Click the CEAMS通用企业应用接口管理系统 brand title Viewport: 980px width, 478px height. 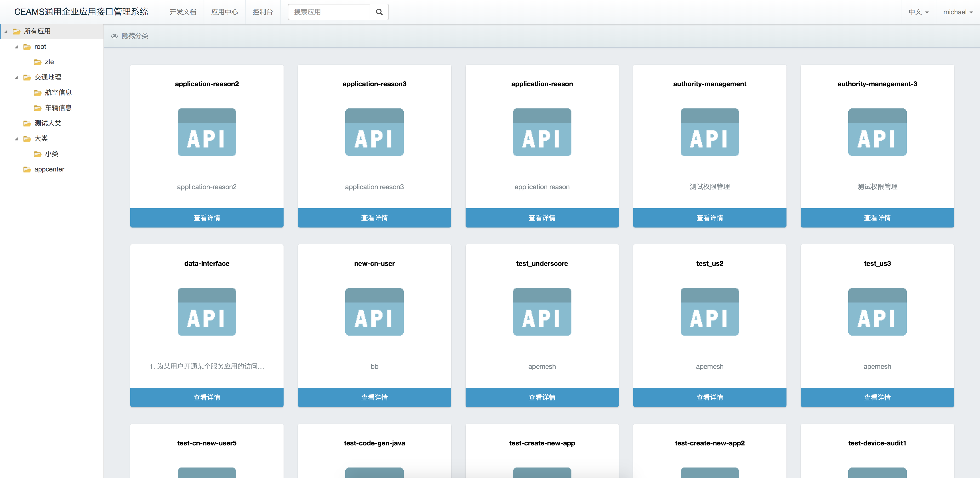[x=81, y=12]
